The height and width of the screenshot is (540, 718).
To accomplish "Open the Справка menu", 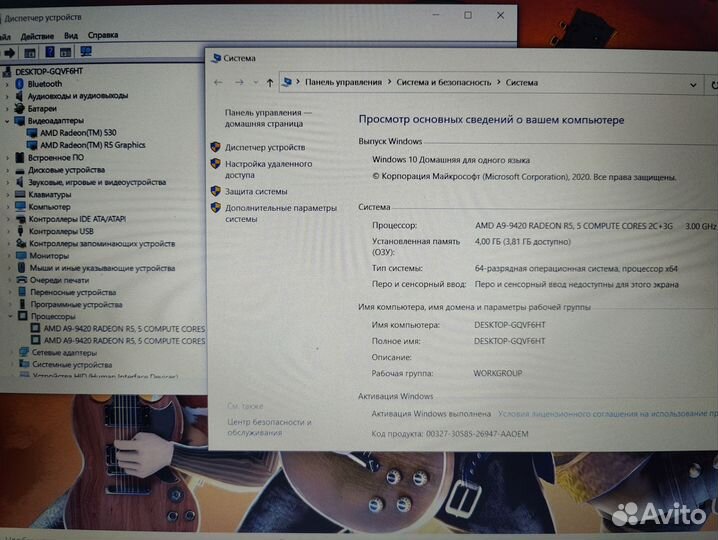I will point(103,35).
